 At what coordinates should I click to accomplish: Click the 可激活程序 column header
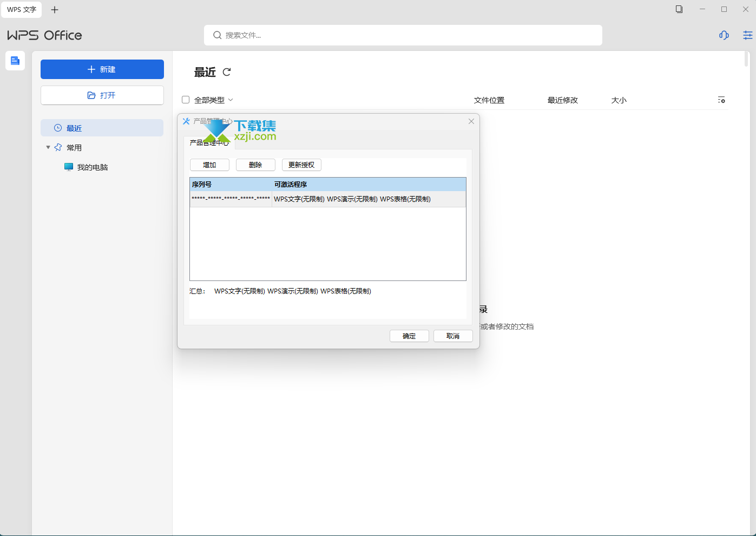(369, 185)
